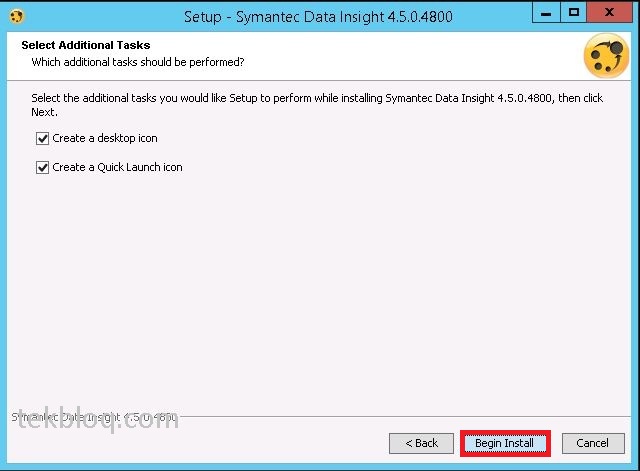The width and height of the screenshot is (640, 471).
Task: Click the 'Which additional tasks should be performed?' subtitle
Action: point(138,62)
